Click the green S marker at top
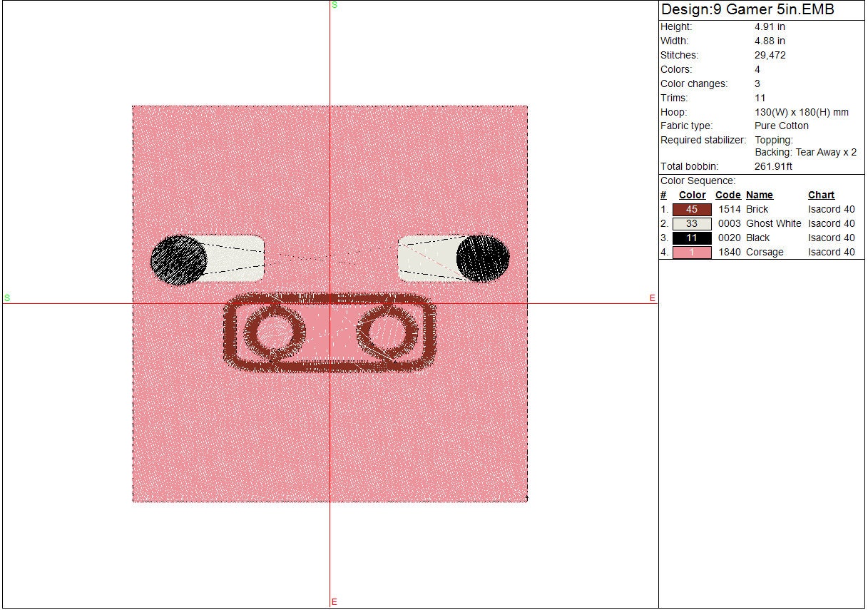Screen dimensions: 868x610 pyautogui.click(x=335, y=5)
